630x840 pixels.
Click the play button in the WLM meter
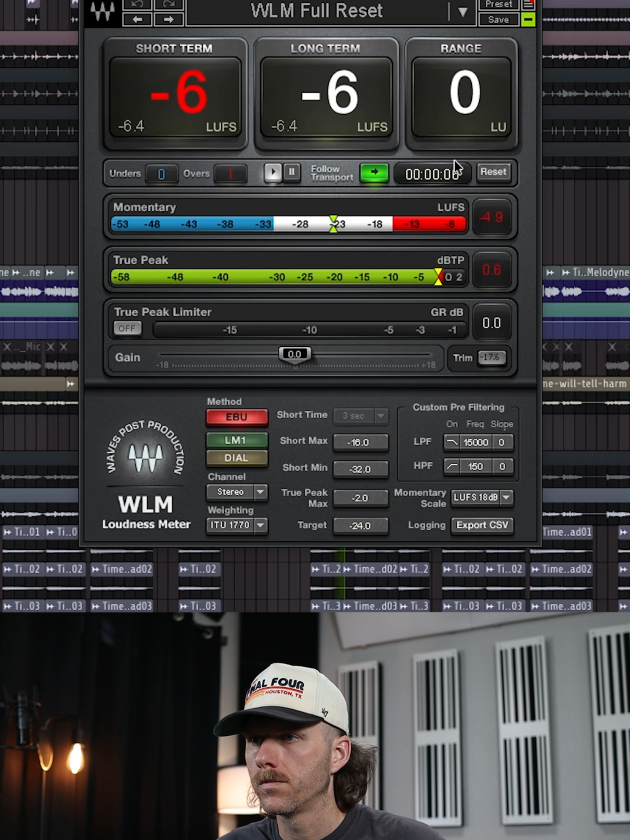pyautogui.click(x=273, y=172)
